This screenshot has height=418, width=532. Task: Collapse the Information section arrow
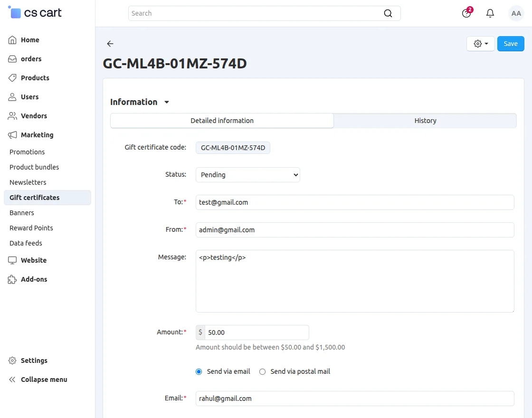[167, 102]
